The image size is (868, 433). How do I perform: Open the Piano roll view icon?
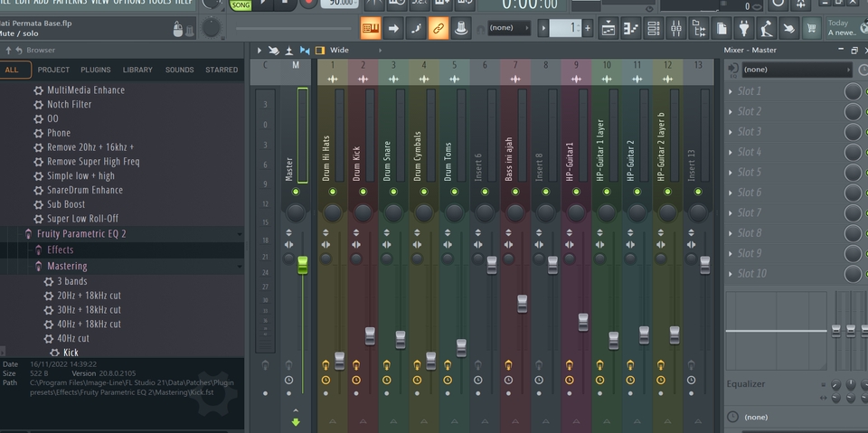click(630, 28)
